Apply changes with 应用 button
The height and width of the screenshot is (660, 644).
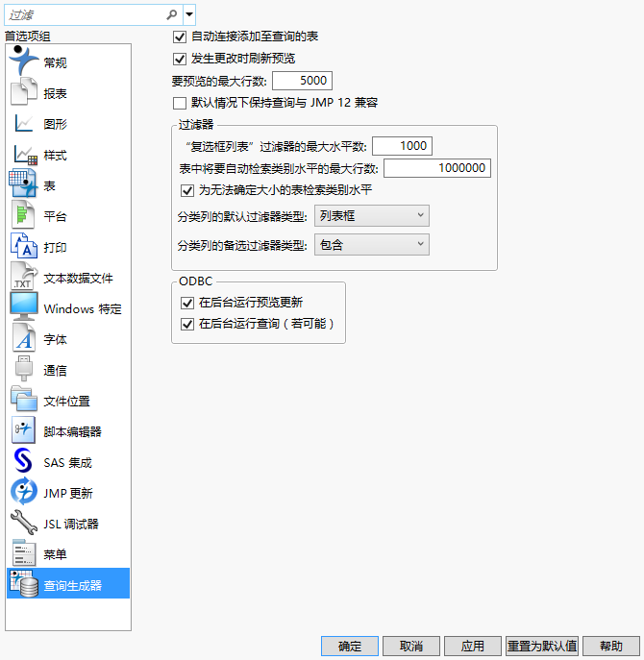coord(473,646)
